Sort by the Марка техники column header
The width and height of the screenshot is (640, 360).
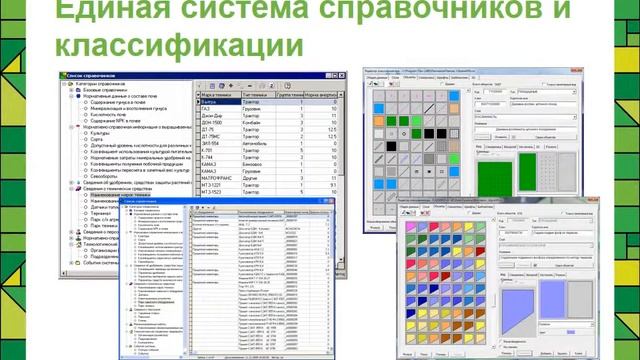[x=220, y=95]
